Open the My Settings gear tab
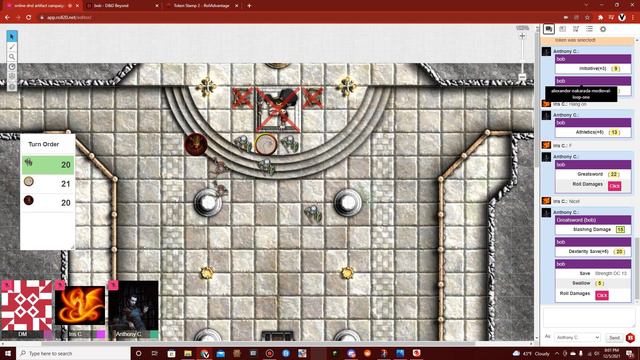Viewport: 640px width, 360px height. click(x=603, y=29)
